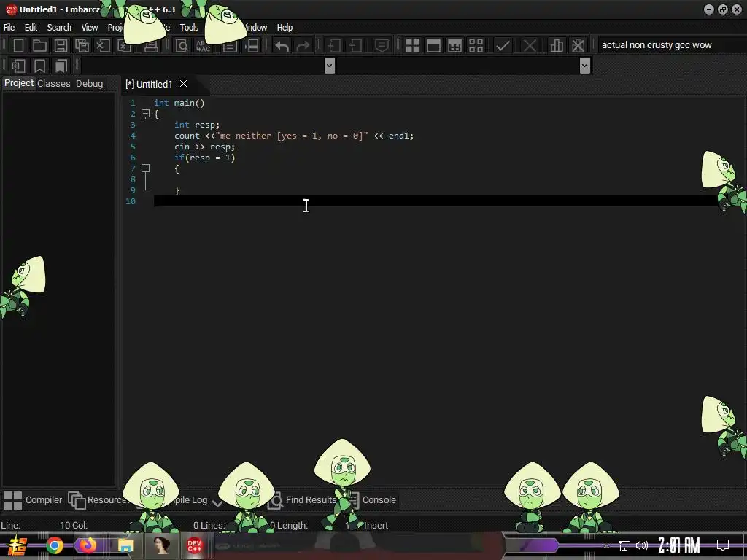Screen dimensions: 747x560
Task: Open the Resources bottom panel tab
Action: [98, 500]
